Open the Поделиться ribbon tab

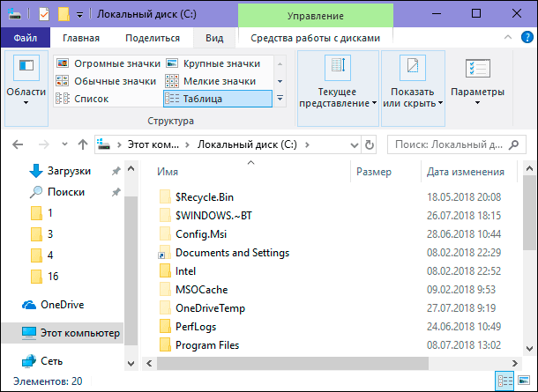coord(153,38)
